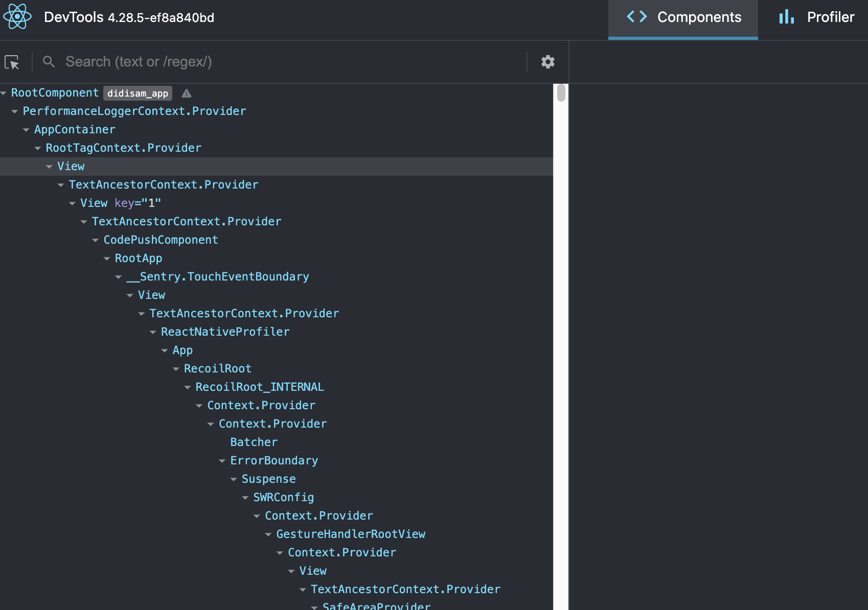Select TextAncestorContext.Provider above ReactNativeProfiler

point(244,314)
